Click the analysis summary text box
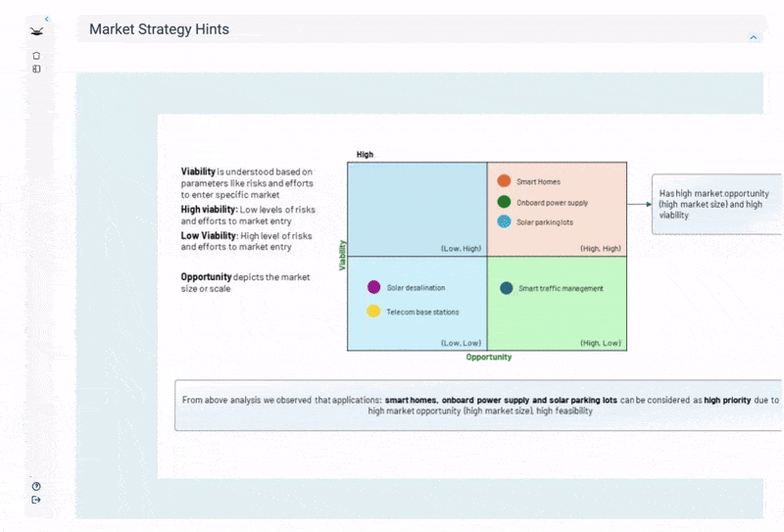Viewport: 784px width, 532px height. [x=479, y=406]
